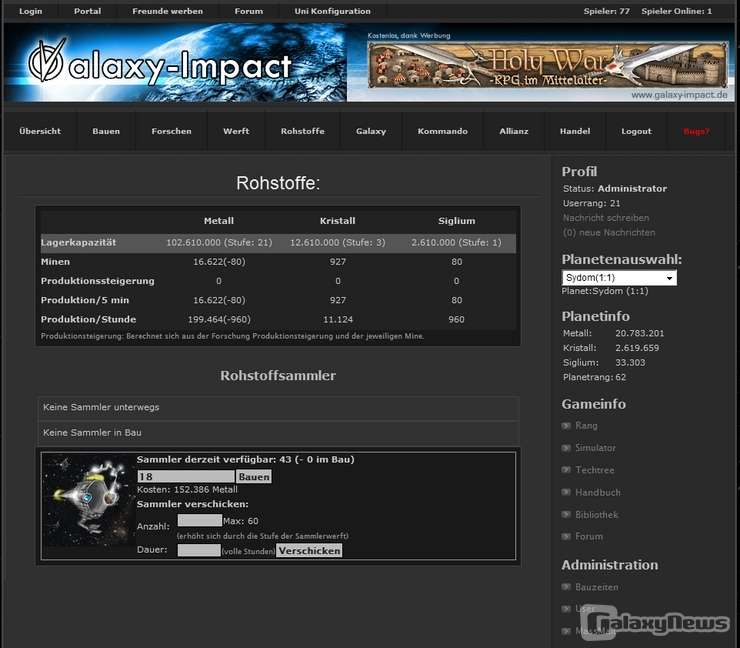Open the Handbuch link
Image resolution: width=740 pixels, height=648 pixels.
(597, 492)
